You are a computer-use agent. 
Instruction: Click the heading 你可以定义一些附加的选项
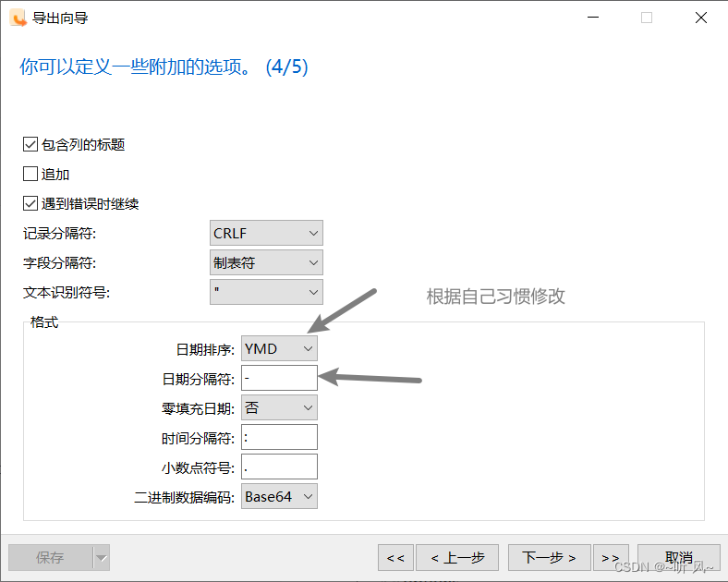pyautogui.click(x=164, y=67)
